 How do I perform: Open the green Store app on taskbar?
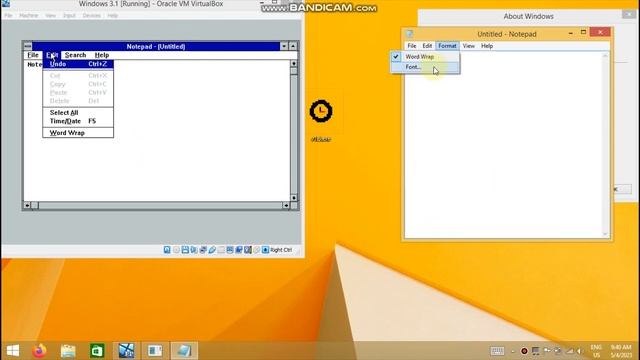click(x=97, y=351)
